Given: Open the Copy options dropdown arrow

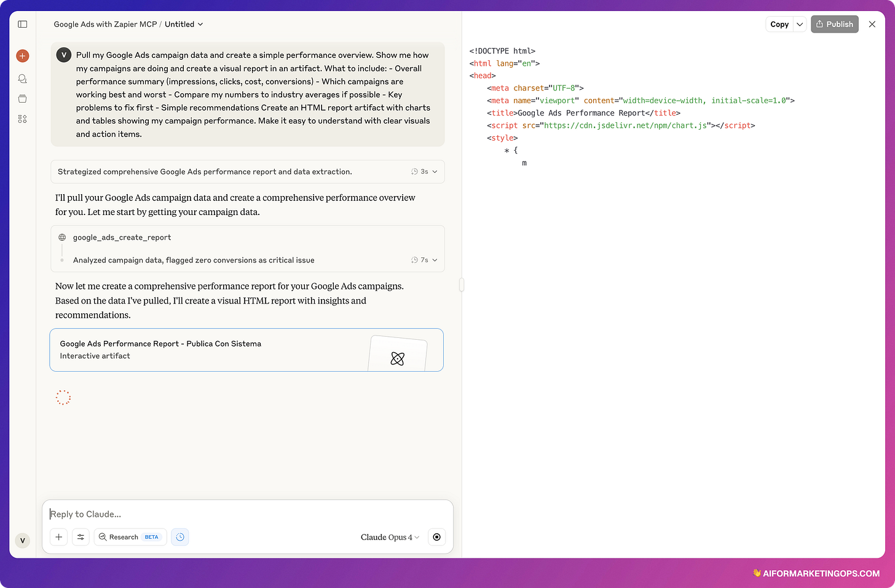Looking at the screenshot, I should tap(800, 24).
